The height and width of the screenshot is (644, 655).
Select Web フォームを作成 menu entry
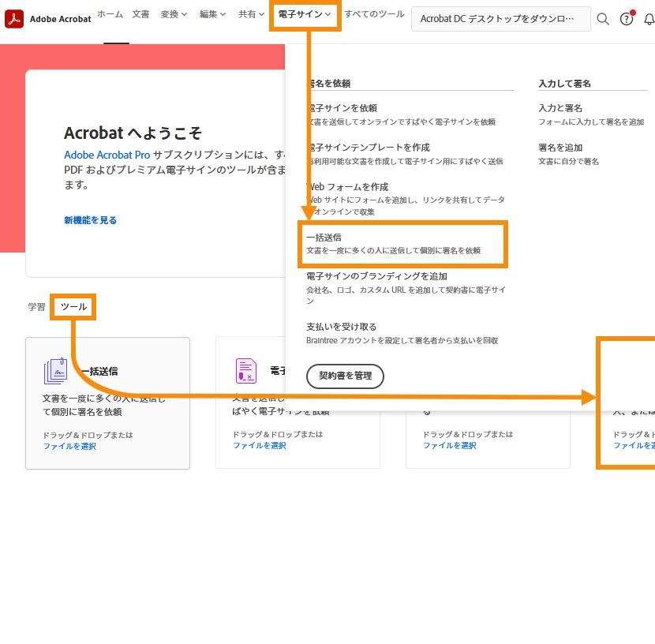(x=347, y=187)
